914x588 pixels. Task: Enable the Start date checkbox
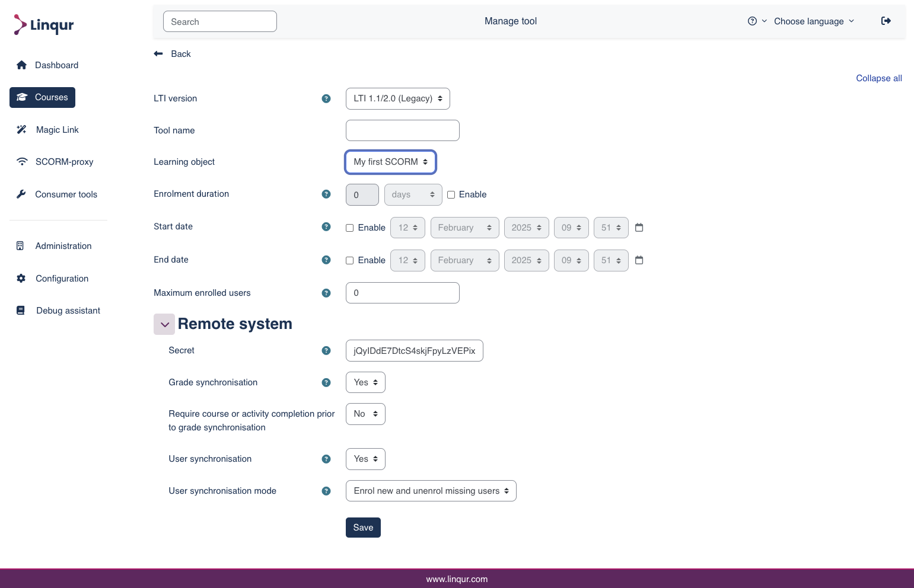350,228
